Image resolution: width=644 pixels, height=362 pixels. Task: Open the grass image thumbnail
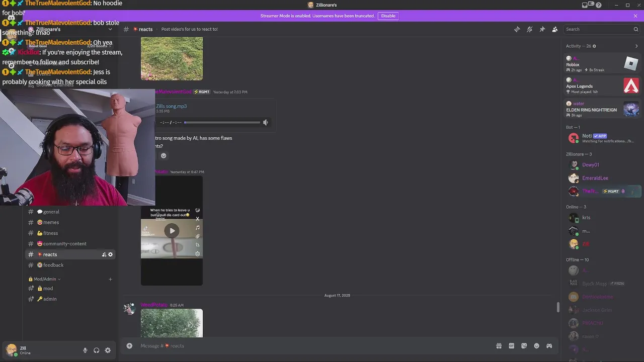tap(172, 58)
